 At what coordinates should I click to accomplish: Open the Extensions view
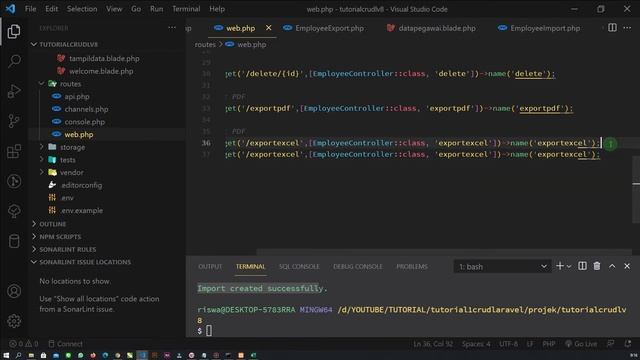point(14,151)
